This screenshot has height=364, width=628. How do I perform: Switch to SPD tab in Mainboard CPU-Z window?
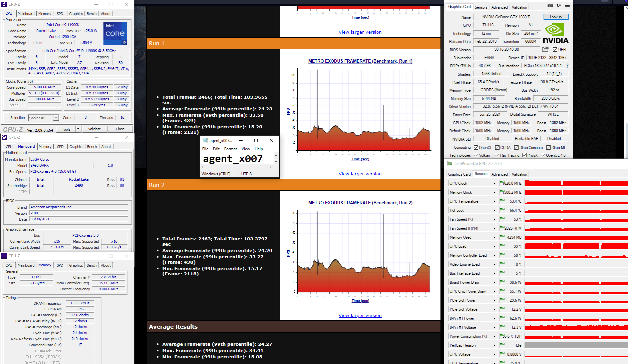point(60,147)
